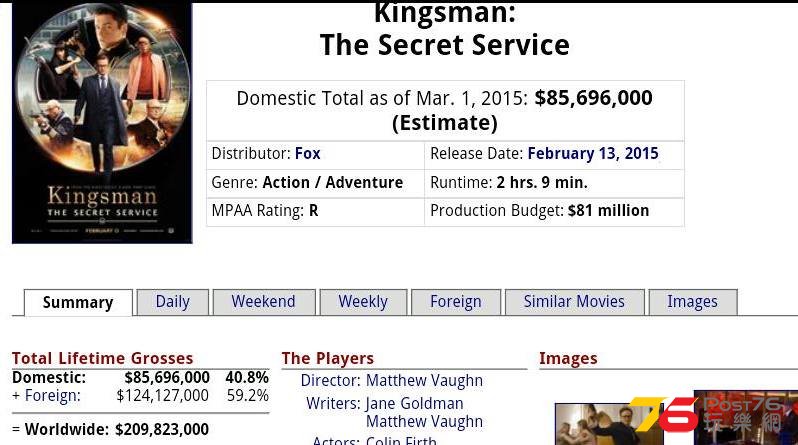Viewport: 798px width, 445px height.
Task: Open the Images tab
Action: point(692,302)
